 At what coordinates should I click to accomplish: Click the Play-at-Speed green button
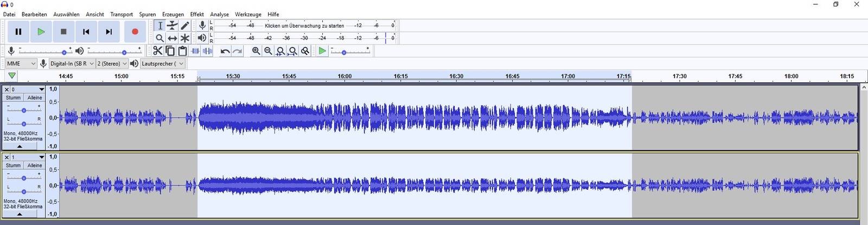click(x=322, y=51)
